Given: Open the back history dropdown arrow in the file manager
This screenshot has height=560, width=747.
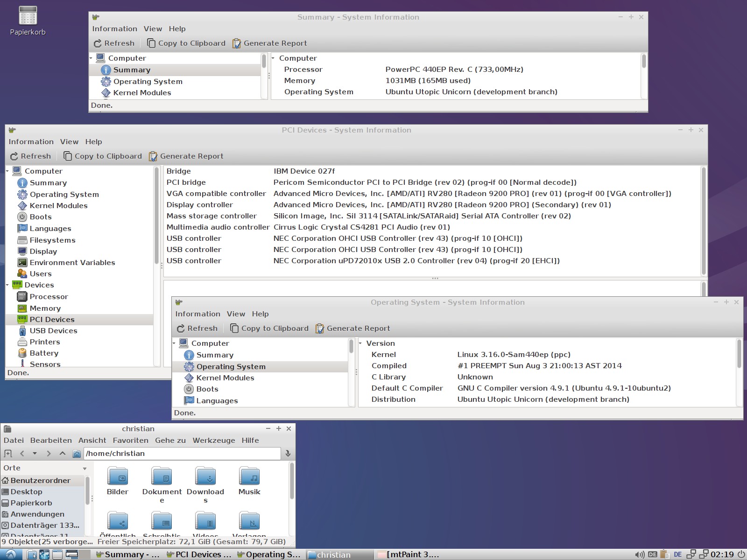Looking at the screenshot, I should click(x=35, y=454).
